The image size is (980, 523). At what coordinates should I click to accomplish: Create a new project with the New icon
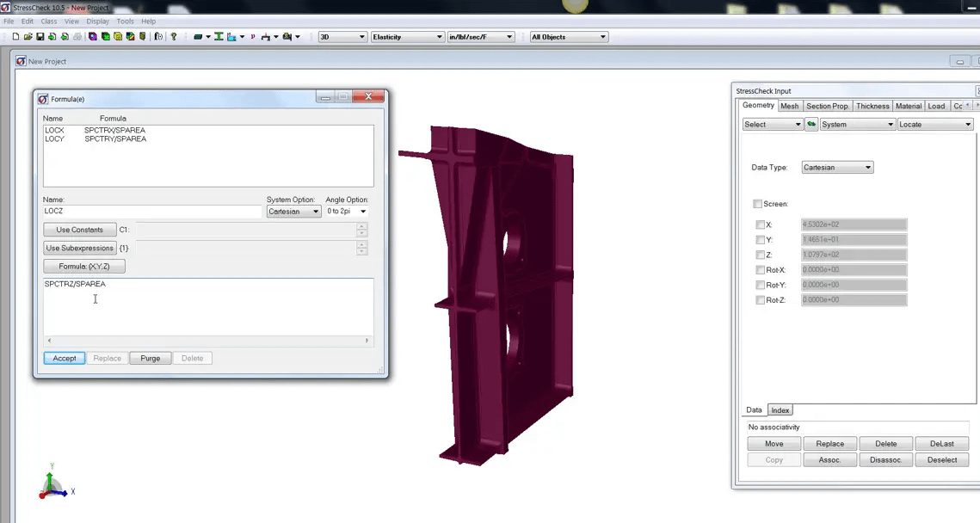tap(15, 36)
